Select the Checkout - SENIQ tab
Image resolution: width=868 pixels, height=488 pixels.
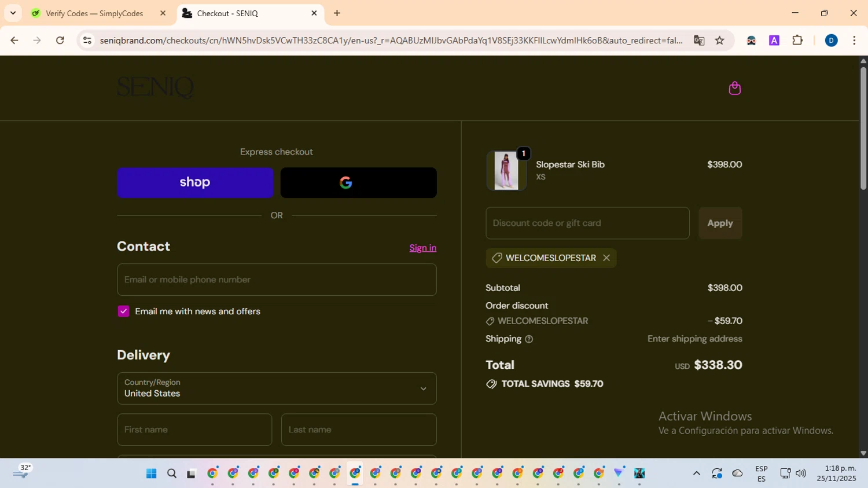coord(249,13)
